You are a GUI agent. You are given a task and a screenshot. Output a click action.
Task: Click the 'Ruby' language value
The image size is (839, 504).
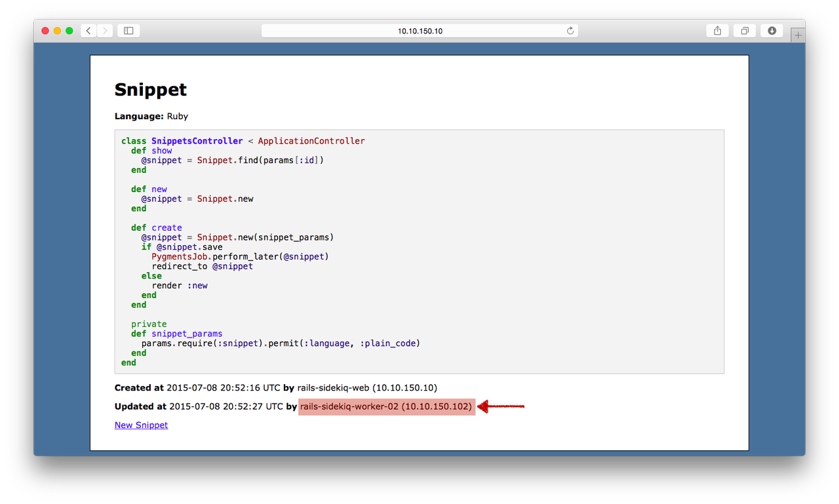(178, 116)
